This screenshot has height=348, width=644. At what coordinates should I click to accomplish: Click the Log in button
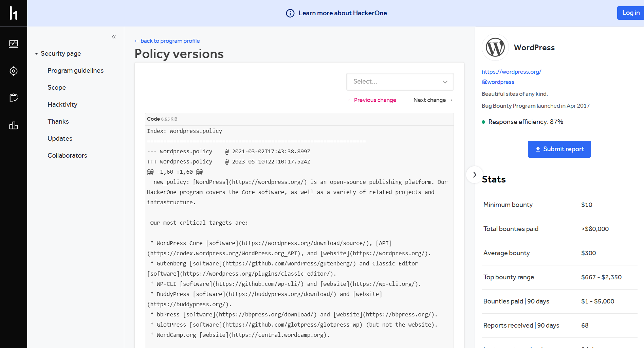[x=630, y=13]
